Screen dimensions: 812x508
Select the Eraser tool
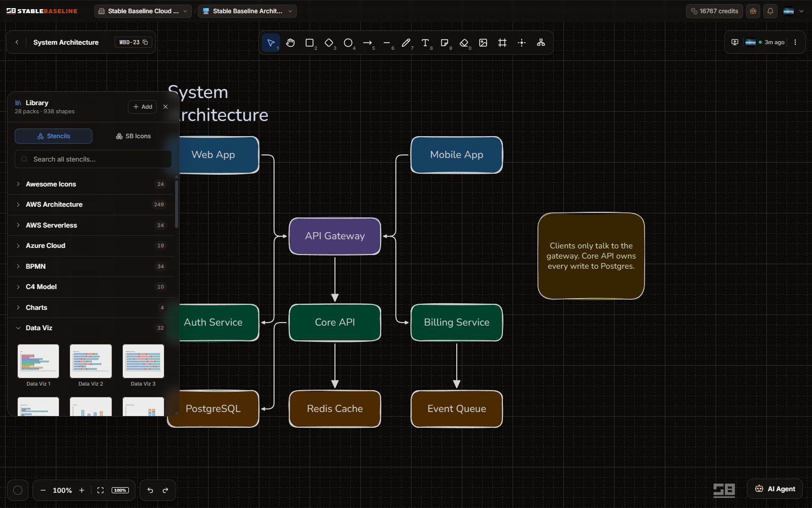tap(464, 43)
